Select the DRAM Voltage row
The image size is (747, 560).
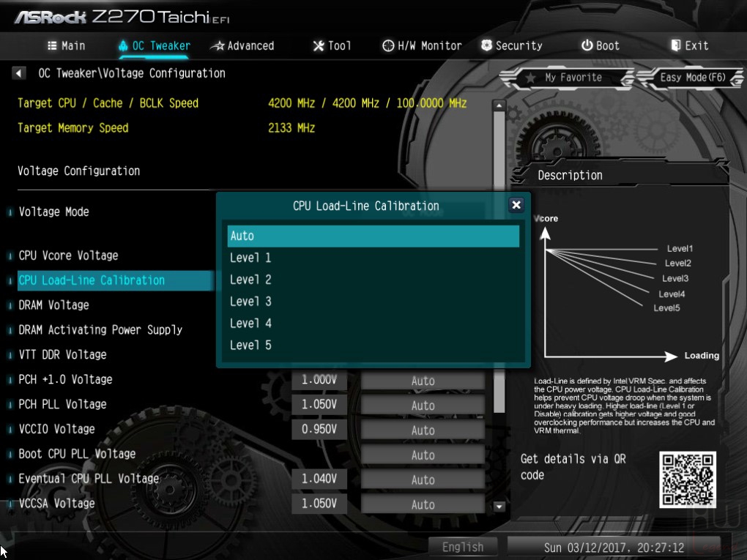(x=54, y=305)
